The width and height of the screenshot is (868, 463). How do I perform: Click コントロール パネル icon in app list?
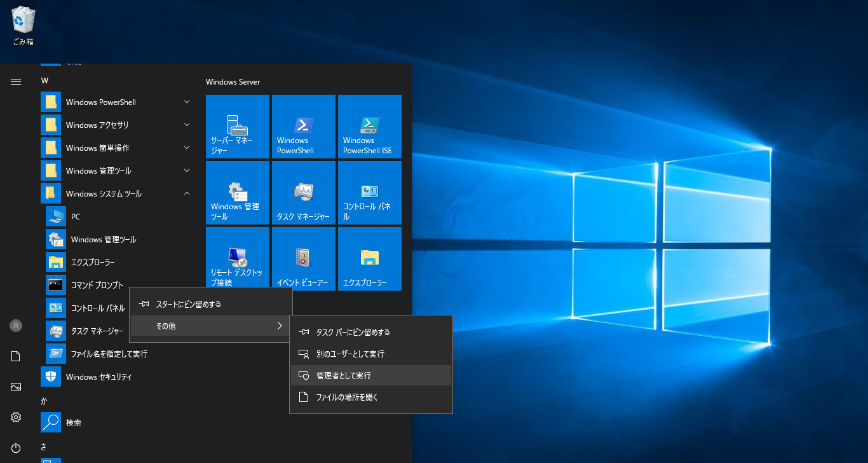pos(56,308)
